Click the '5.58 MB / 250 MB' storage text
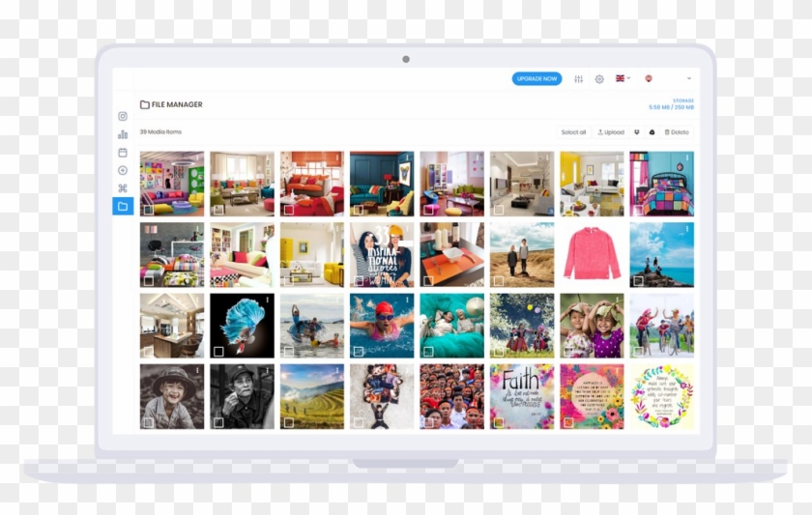Image resolution: width=812 pixels, height=515 pixels. (x=671, y=107)
